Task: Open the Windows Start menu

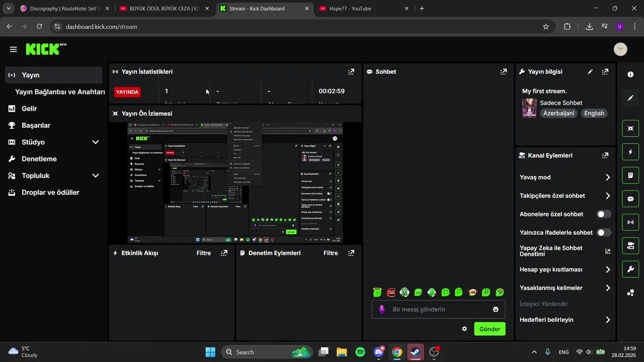Action: point(210,352)
